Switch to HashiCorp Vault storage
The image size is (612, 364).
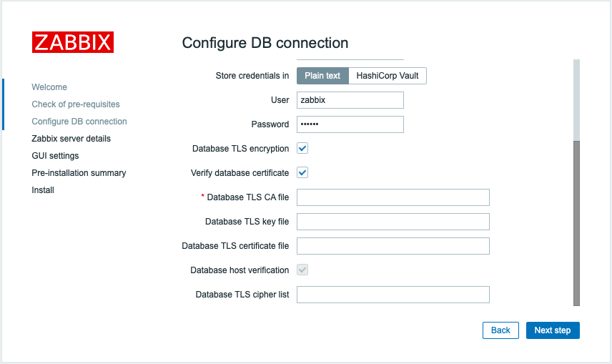388,76
